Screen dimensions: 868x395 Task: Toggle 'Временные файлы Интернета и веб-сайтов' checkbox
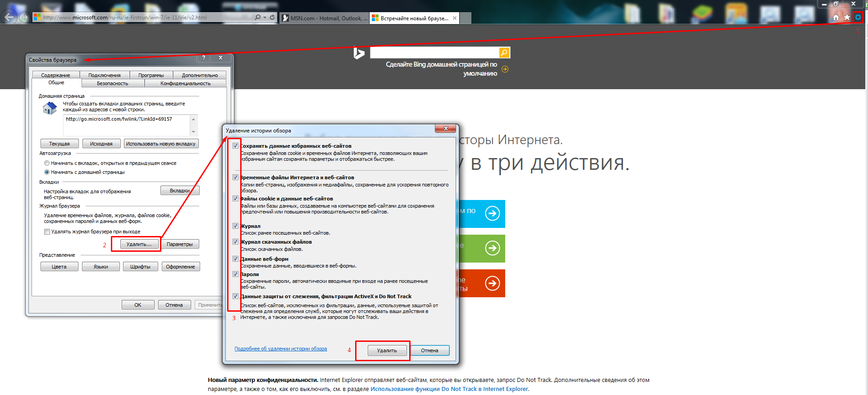[x=235, y=177]
